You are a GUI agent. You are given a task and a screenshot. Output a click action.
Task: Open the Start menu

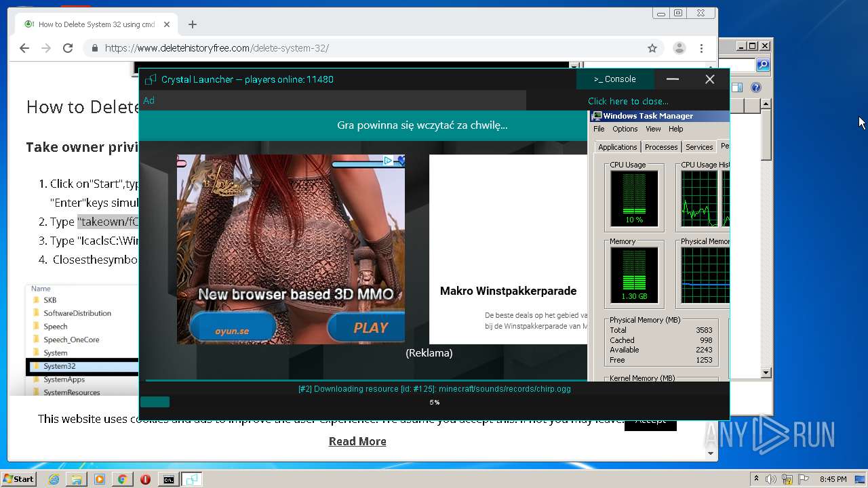[18, 479]
